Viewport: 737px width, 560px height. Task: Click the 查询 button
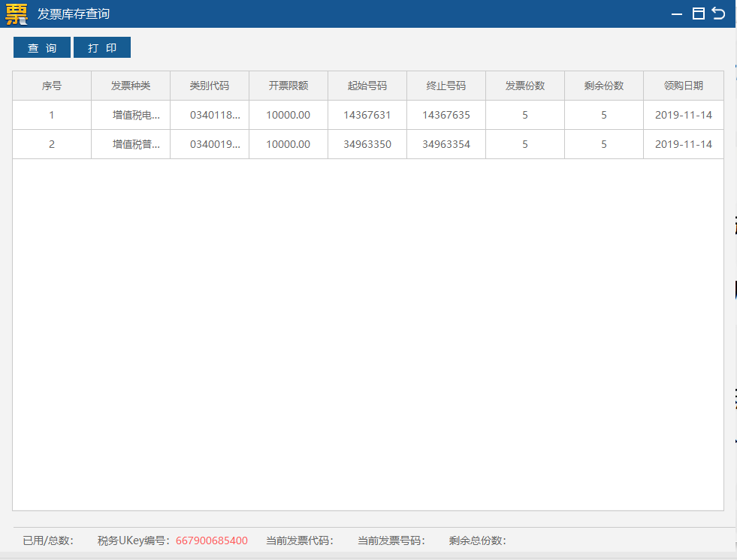(42, 47)
